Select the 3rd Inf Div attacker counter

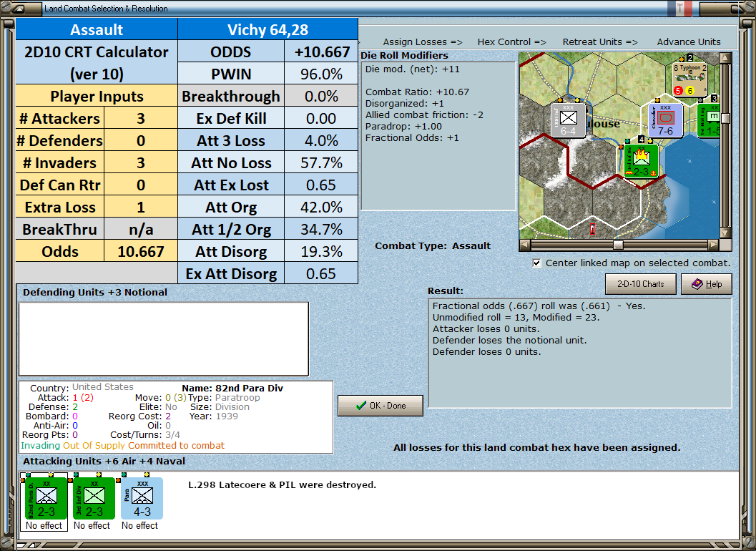coord(94,499)
